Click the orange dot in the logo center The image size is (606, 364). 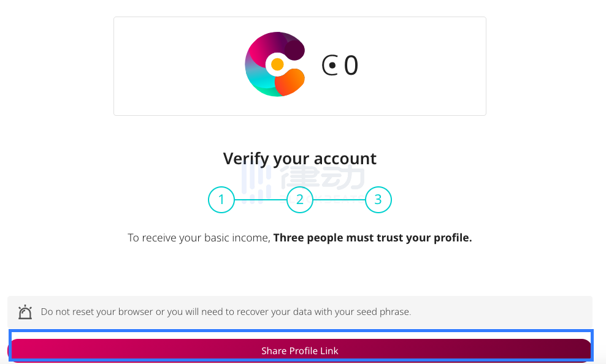coord(277,64)
